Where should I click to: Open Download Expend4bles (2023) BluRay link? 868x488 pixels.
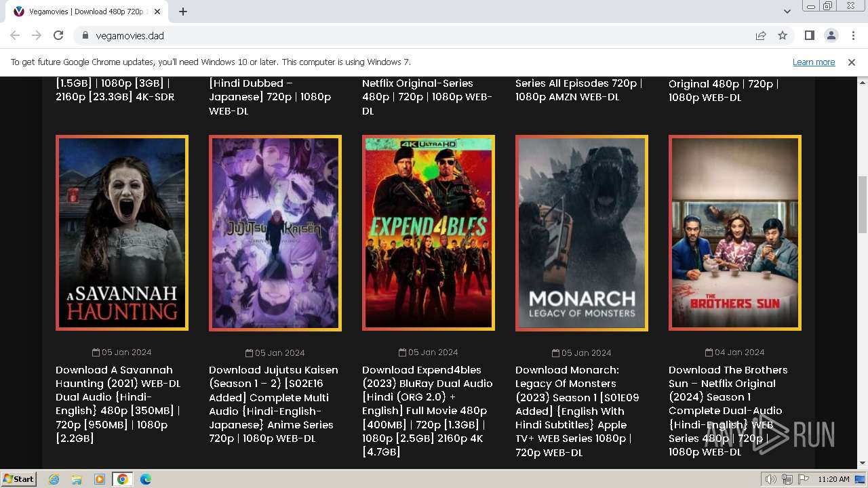tap(427, 411)
